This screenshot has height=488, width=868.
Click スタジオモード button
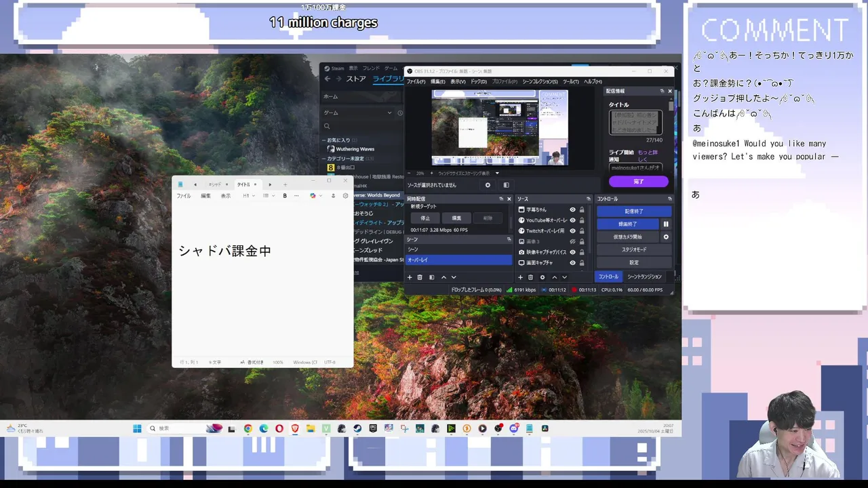(x=634, y=249)
